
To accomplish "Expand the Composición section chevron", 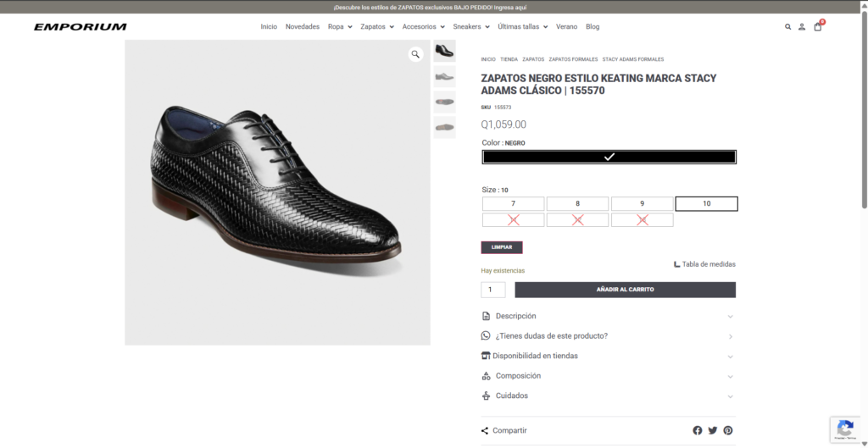I will point(730,376).
